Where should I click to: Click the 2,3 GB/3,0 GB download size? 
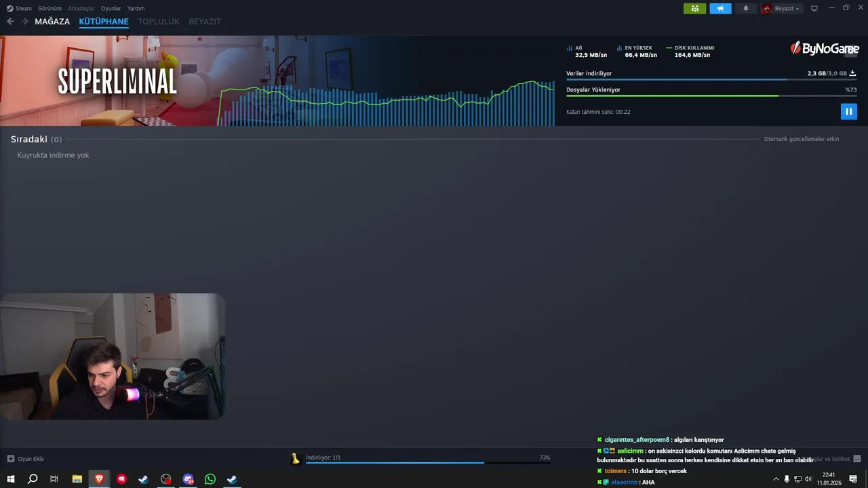tap(827, 73)
